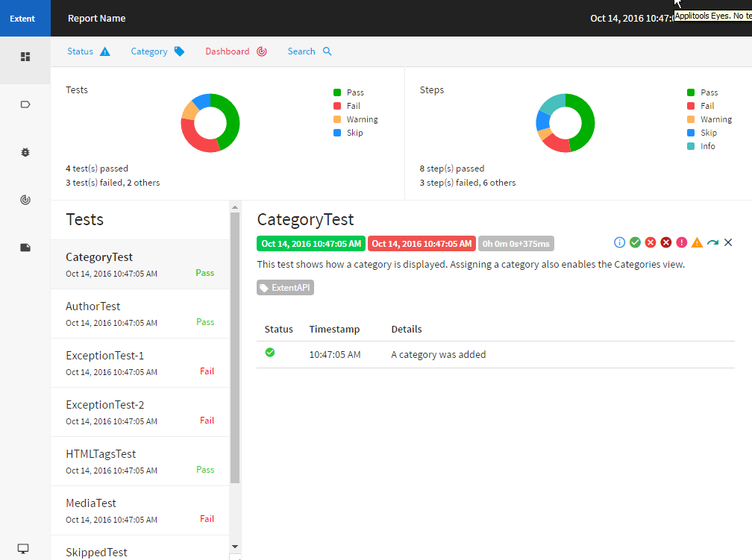Open the Category filter menu
This screenshot has height=560, width=752.
pos(158,51)
